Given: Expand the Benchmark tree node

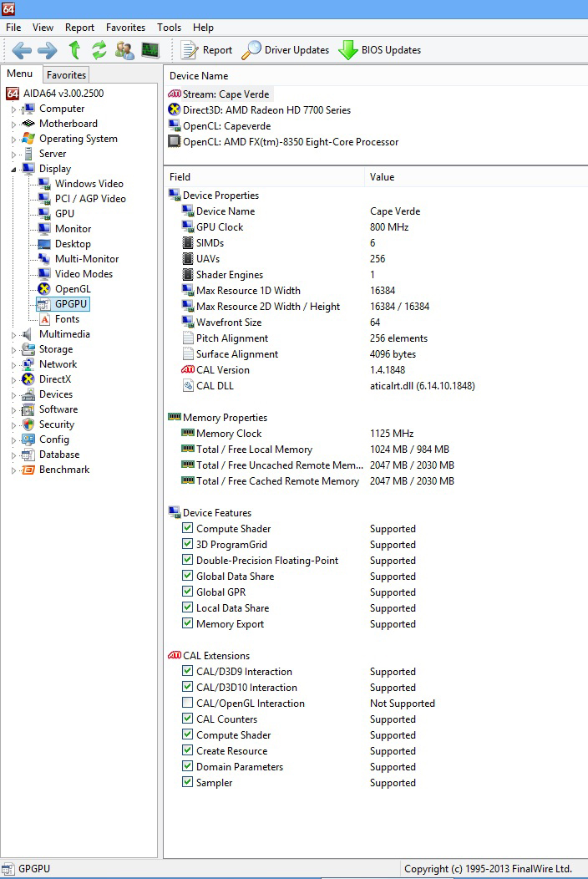Looking at the screenshot, I should 13,470.
